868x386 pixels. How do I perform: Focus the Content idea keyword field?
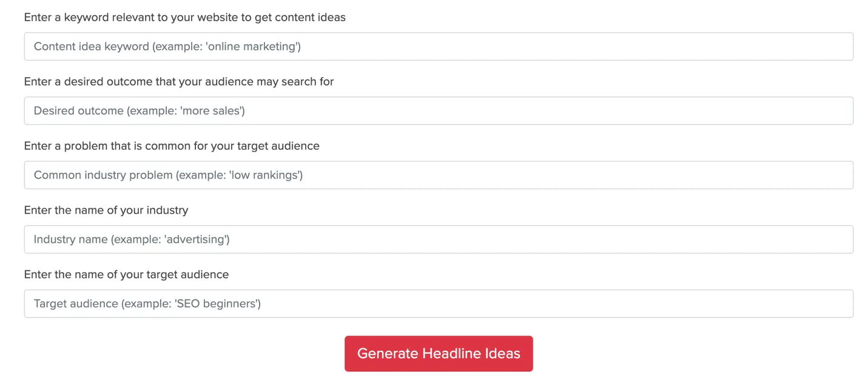tap(438, 47)
